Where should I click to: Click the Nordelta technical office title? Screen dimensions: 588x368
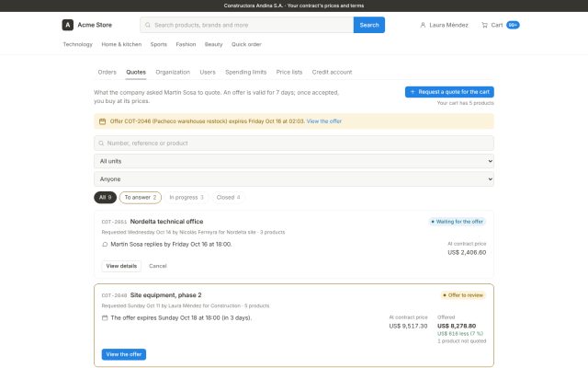click(x=166, y=221)
